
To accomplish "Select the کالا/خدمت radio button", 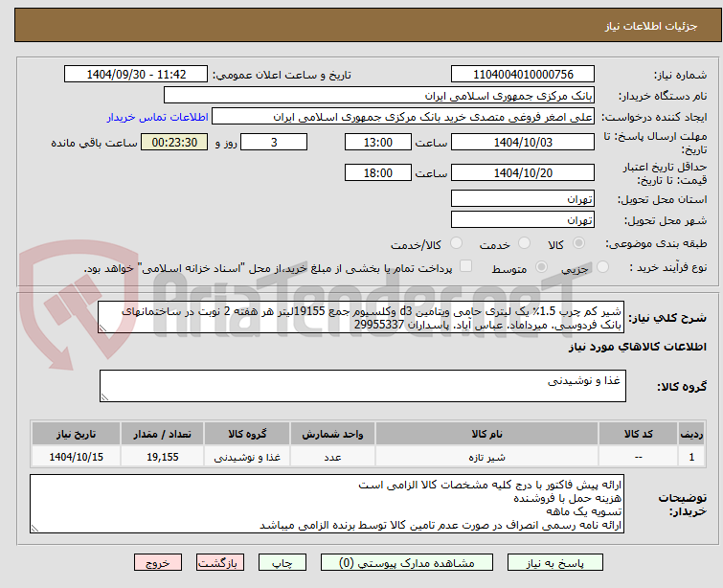I will (x=456, y=243).
